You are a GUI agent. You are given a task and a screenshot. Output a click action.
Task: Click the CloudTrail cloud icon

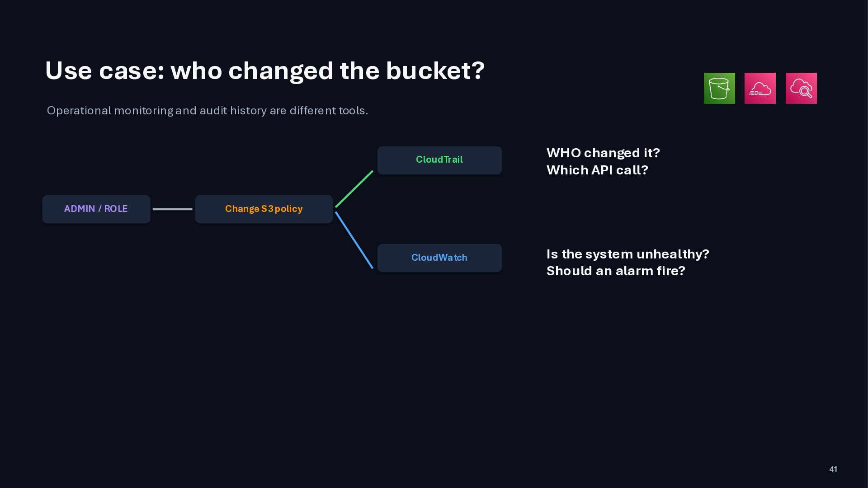(760, 88)
